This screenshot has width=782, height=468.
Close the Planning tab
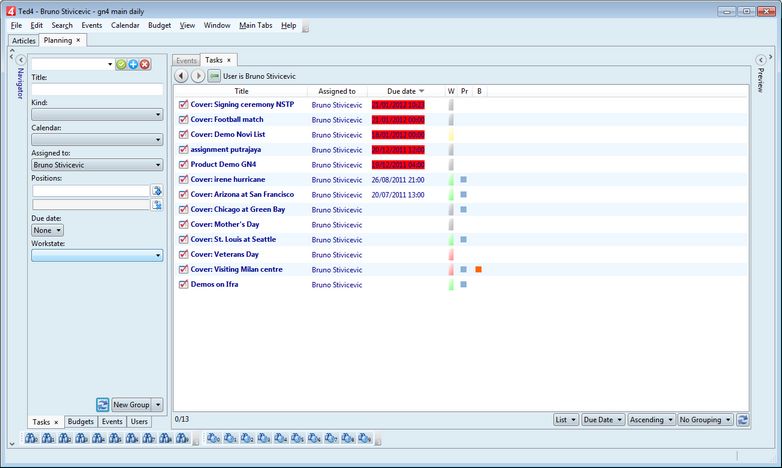(78, 40)
